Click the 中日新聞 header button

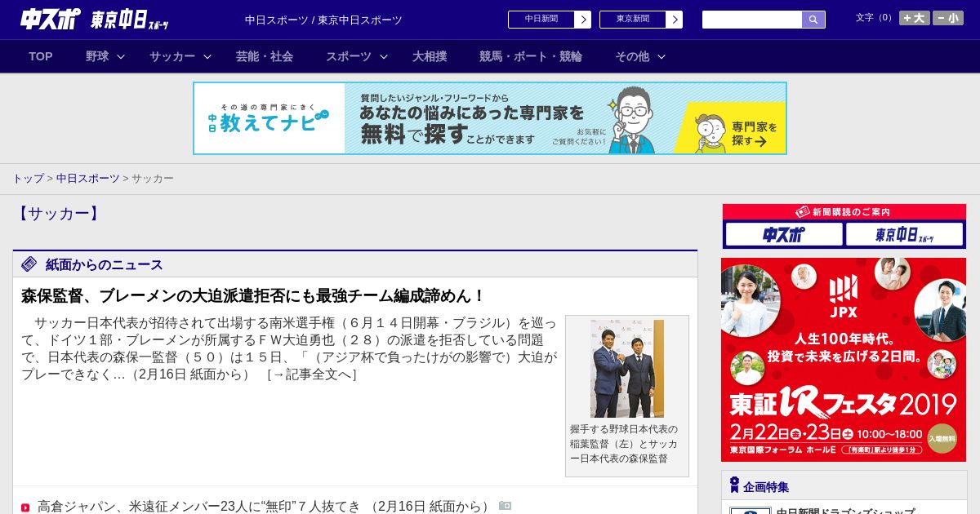[541, 20]
